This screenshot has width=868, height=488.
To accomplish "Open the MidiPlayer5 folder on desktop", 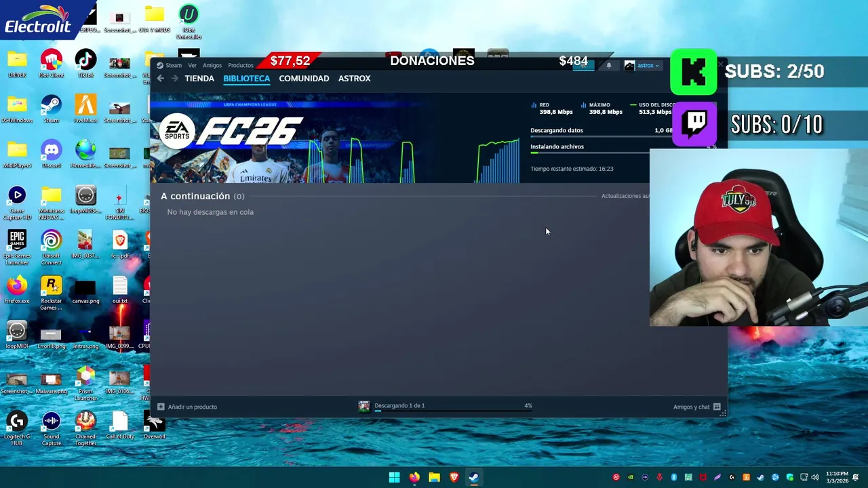I will 17,154.
